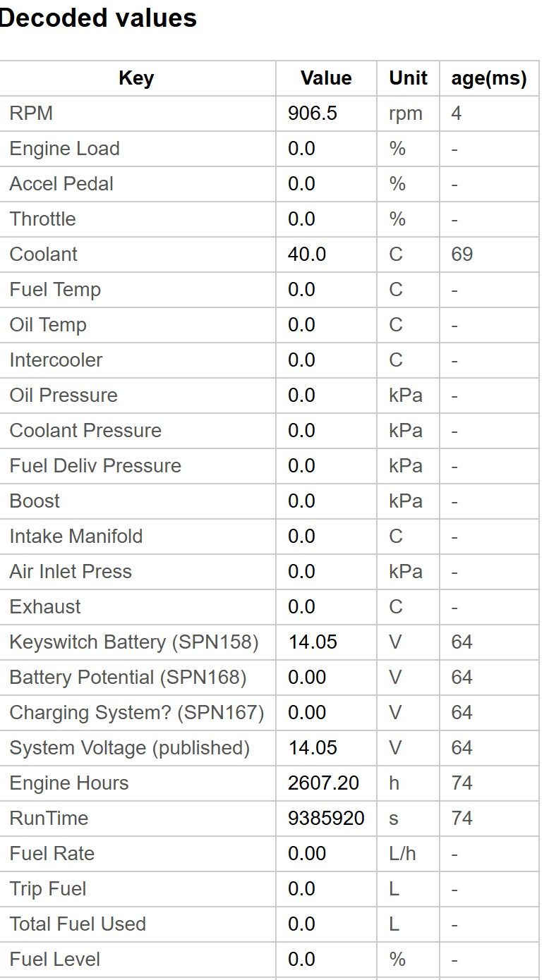Click the Charging System? (SPN167) label
The width and height of the screenshot is (549, 980).
(137, 713)
